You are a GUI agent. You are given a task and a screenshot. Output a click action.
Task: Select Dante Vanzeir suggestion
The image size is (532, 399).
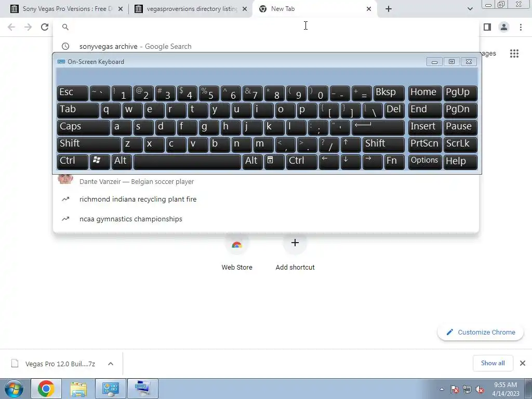click(x=265, y=181)
